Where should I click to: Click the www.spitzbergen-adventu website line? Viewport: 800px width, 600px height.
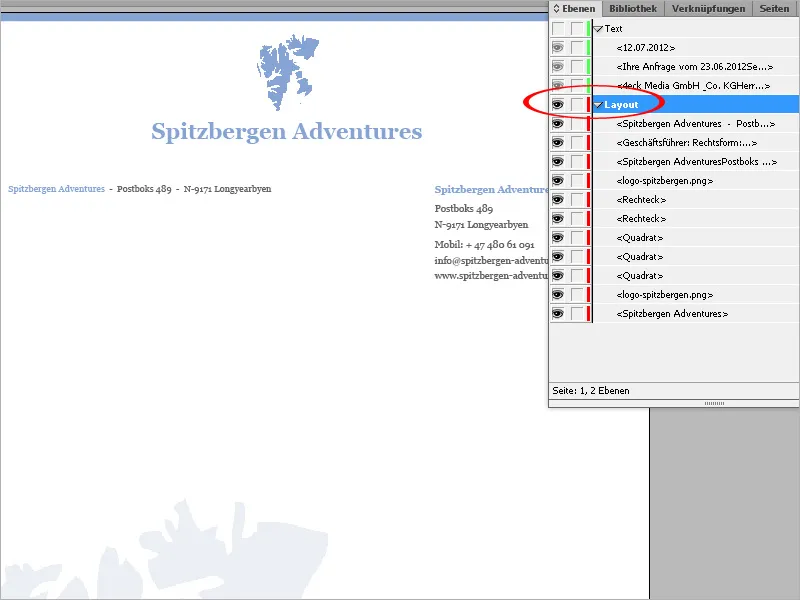pyautogui.click(x=491, y=276)
